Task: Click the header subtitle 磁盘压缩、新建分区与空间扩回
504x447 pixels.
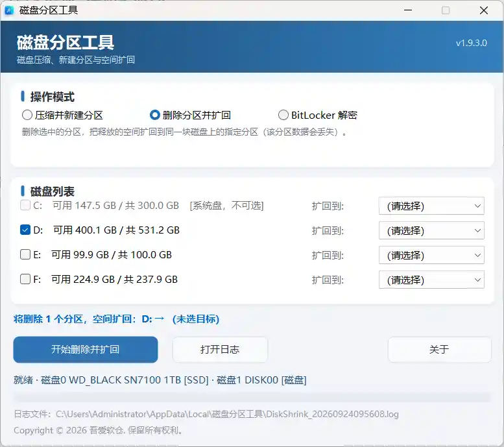Action: 76,60
